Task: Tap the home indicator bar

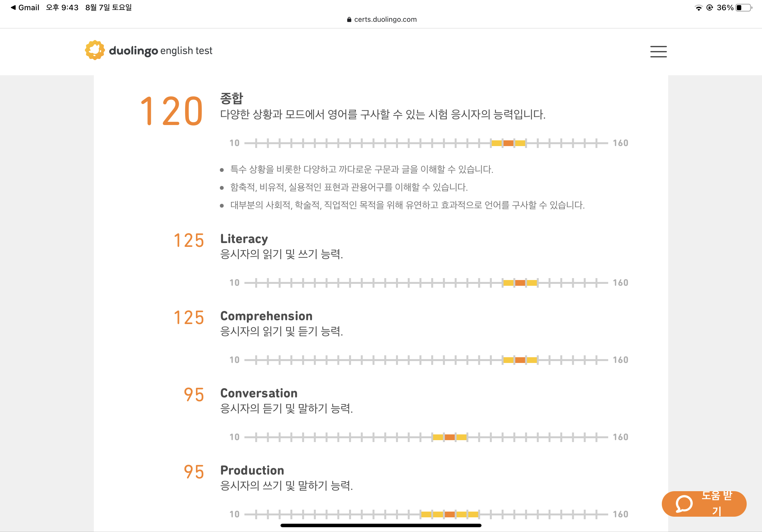Action: [x=381, y=525]
